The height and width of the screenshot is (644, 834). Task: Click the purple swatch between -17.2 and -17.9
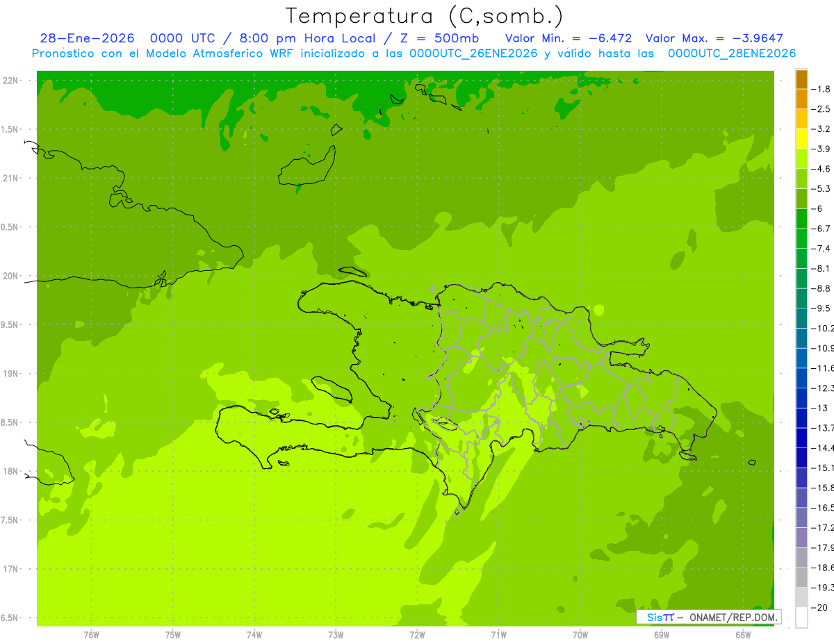click(801, 538)
